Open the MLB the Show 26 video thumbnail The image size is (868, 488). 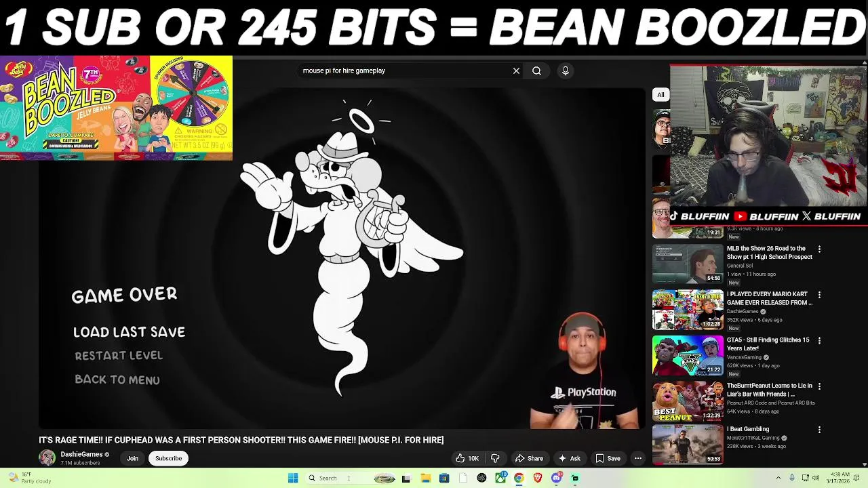(x=688, y=264)
